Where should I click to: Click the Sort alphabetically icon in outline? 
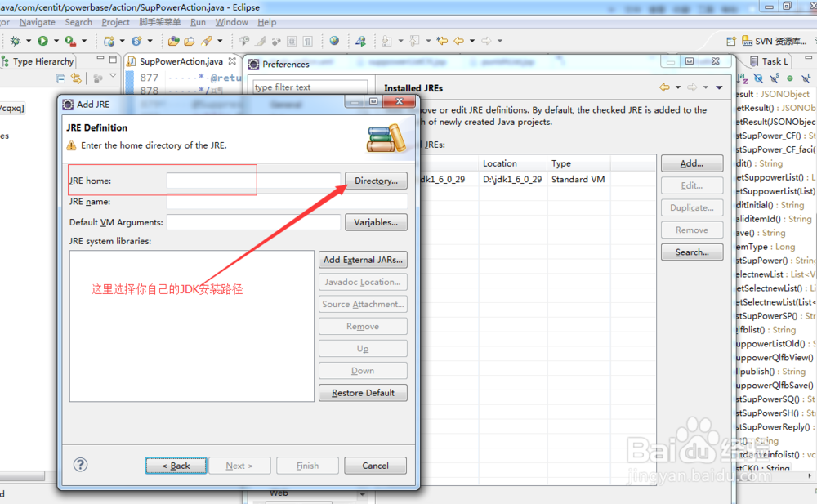point(743,78)
